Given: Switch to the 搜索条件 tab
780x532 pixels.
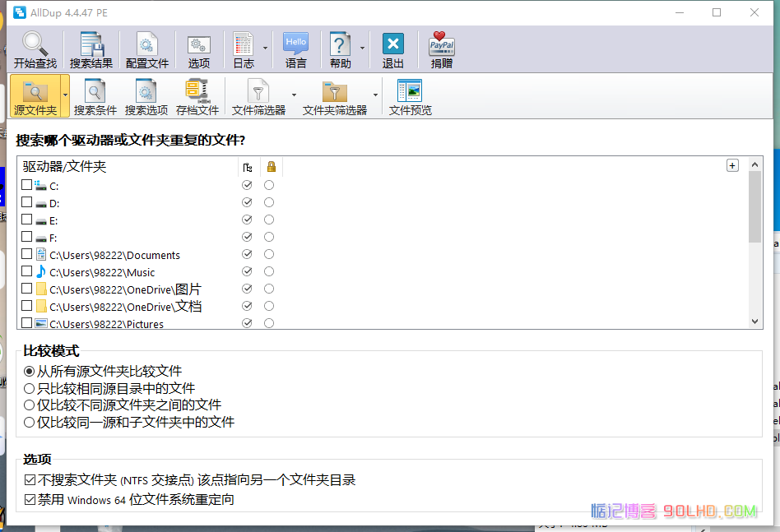Looking at the screenshot, I should tap(95, 97).
